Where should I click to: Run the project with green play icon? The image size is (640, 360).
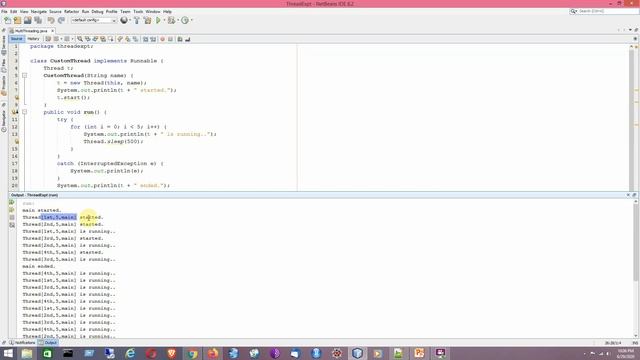point(158,20)
